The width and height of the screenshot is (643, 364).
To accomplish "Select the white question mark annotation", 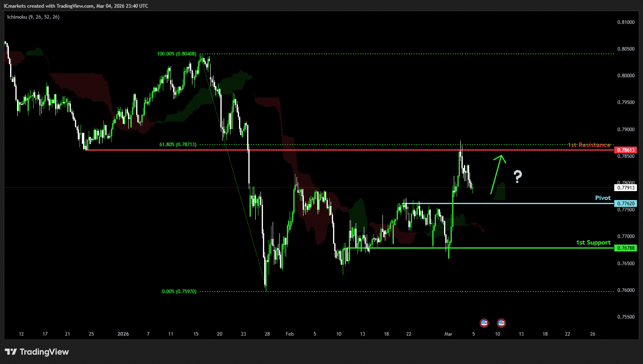I will [x=517, y=177].
